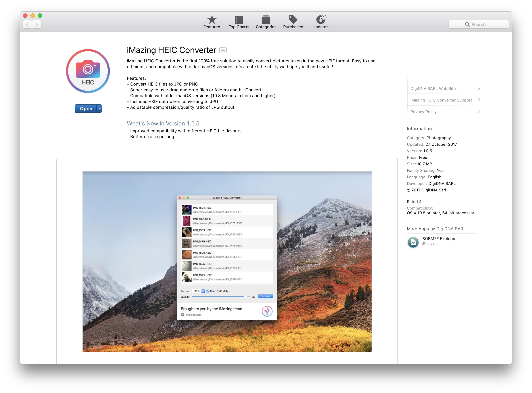The height and width of the screenshot is (393, 532).
Task: Click the iMazing HEIC Converter app icon
Action: coord(88,71)
